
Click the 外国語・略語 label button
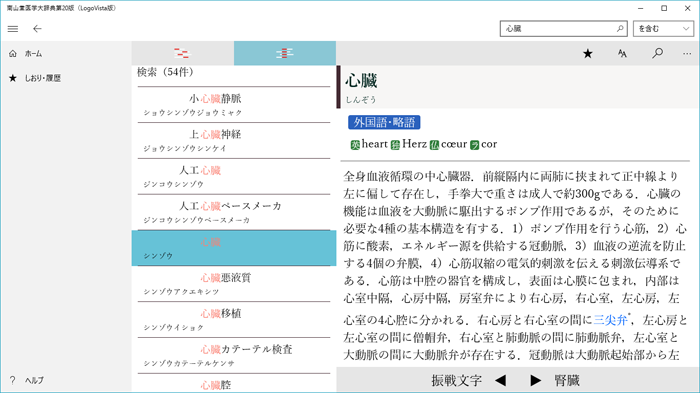[x=384, y=122]
